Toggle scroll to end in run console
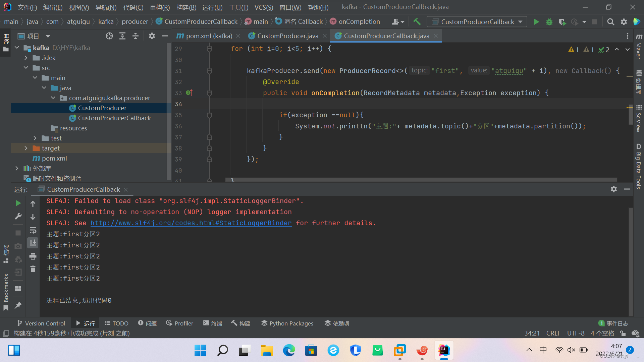 click(33, 243)
